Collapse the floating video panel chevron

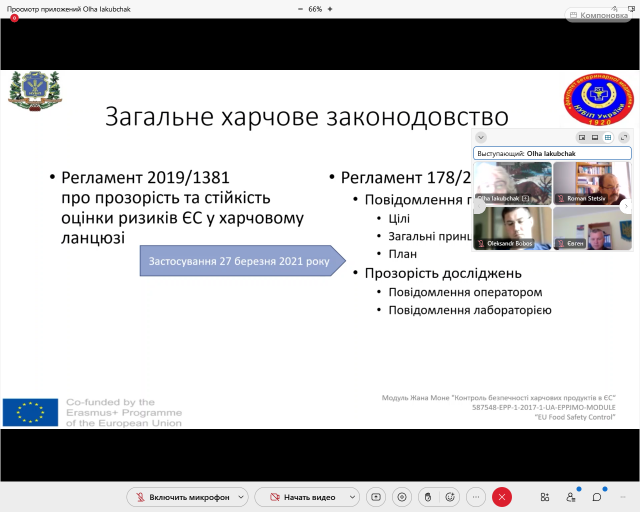click(x=481, y=137)
